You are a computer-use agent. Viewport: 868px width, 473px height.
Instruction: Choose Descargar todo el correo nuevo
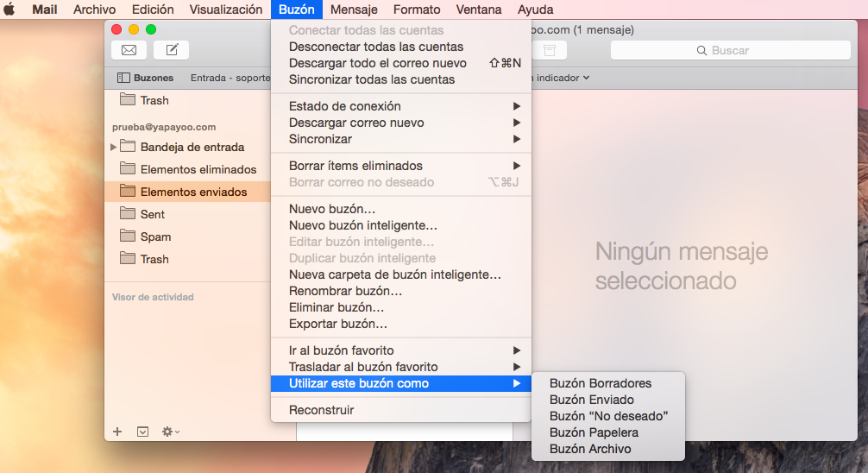click(401, 63)
